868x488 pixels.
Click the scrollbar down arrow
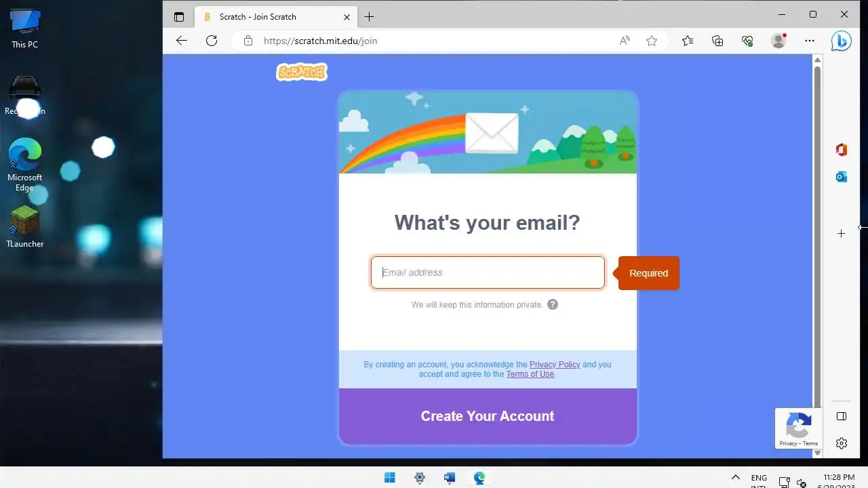click(x=817, y=453)
